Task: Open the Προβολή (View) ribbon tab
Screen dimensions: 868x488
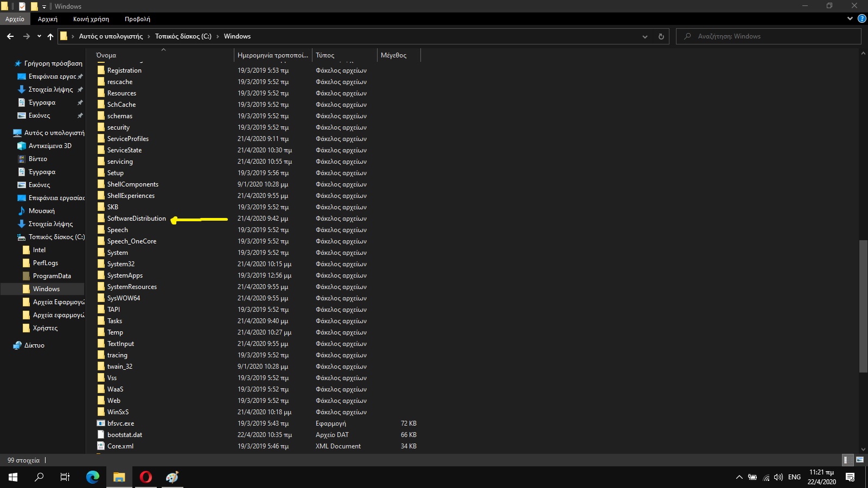Action: click(137, 19)
